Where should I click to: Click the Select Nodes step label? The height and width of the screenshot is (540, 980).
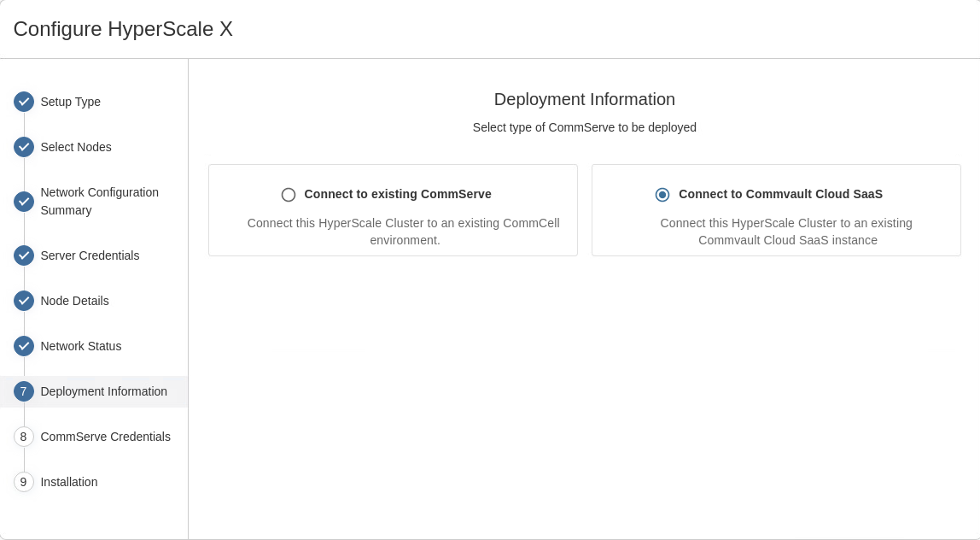pos(76,147)
